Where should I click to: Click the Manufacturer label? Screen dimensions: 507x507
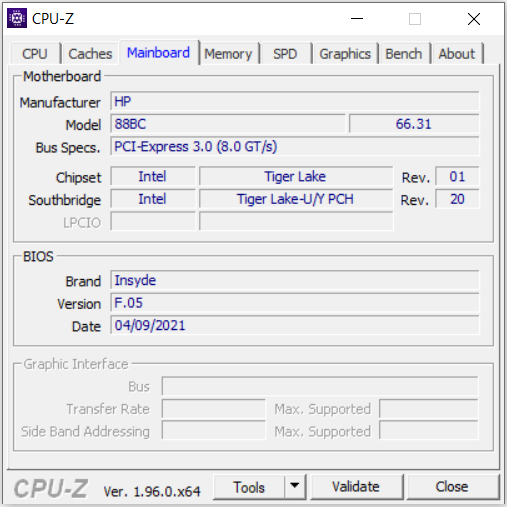click(60, 102)
